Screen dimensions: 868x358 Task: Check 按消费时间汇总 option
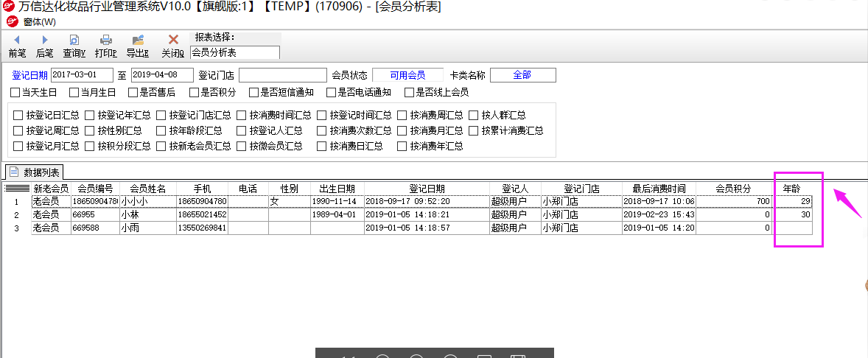coord(242,115)
